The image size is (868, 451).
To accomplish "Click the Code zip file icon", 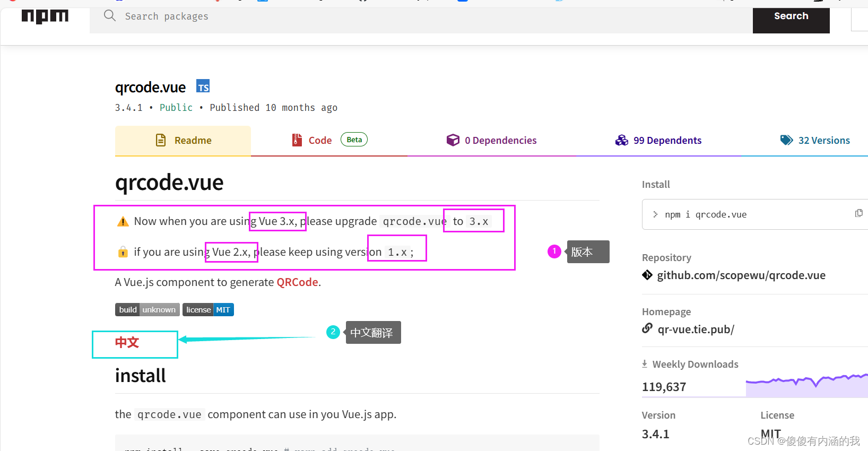I will pos(297,140).
